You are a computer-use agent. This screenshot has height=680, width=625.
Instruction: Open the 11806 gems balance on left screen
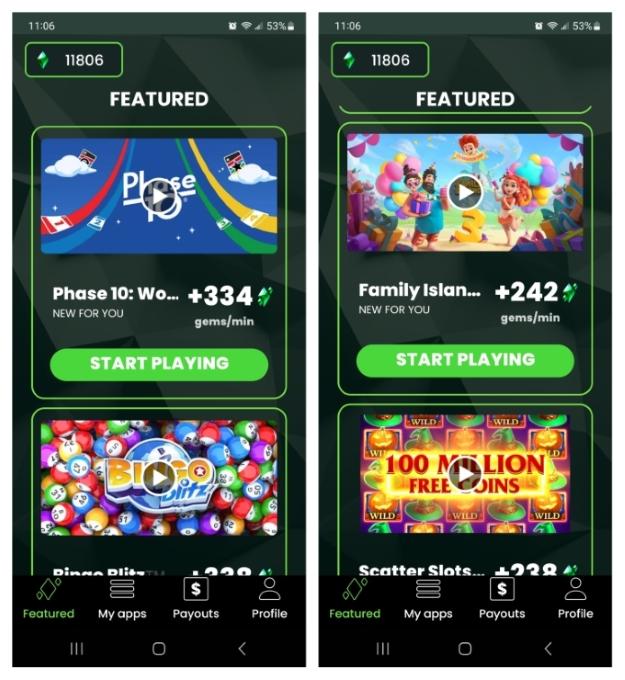(74, 60)
